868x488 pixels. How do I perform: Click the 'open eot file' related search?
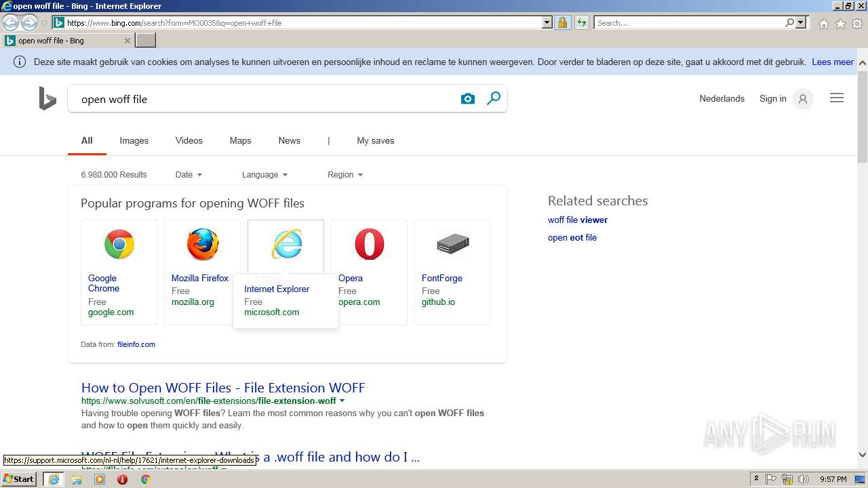pos(572,238)
